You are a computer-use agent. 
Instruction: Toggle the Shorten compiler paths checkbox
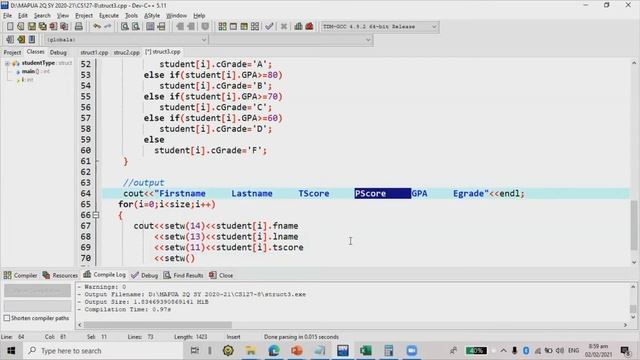click(7, 318)
